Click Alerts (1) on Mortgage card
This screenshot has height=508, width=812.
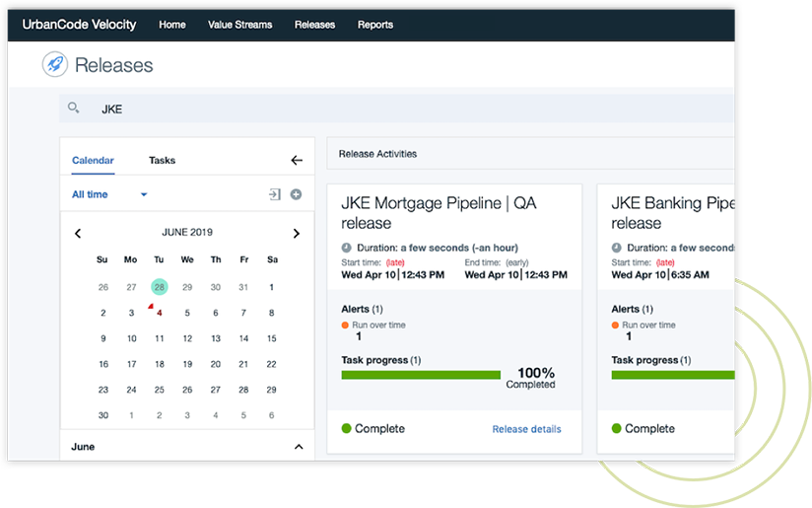pos(362,309)
